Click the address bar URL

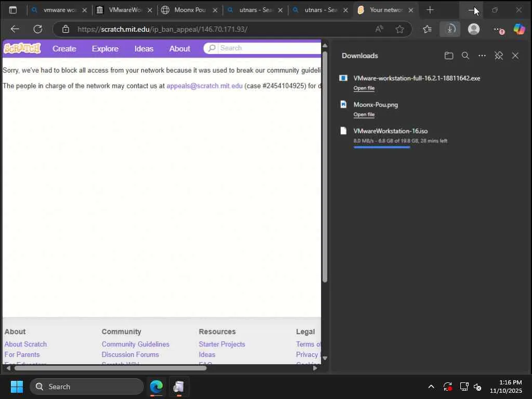pyautogui.click(x=162, y=29)
